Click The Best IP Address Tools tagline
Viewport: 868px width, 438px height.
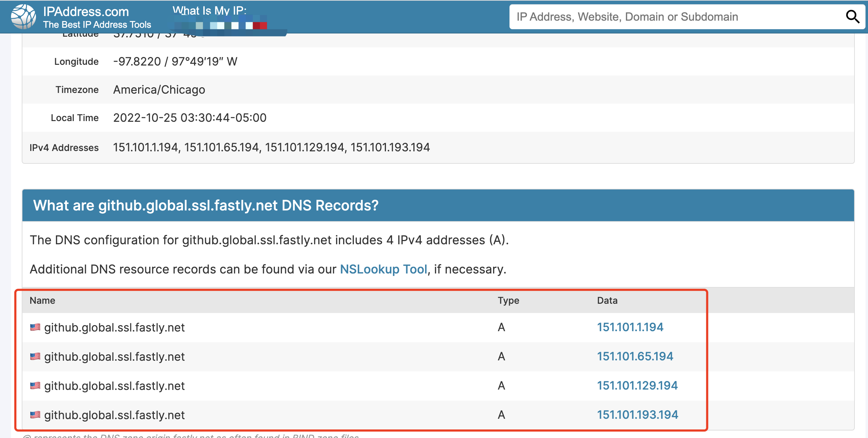click(97, 25)
